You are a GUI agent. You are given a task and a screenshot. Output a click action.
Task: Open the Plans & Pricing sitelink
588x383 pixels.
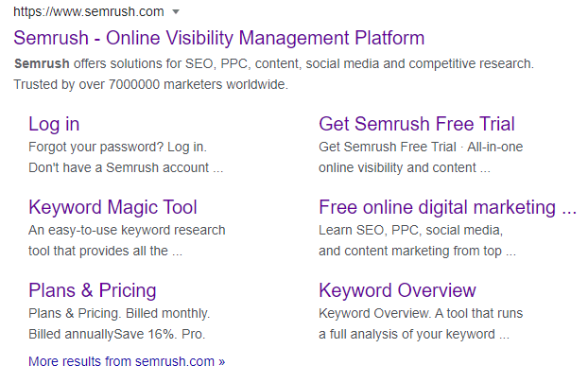[x=93, y=290]
